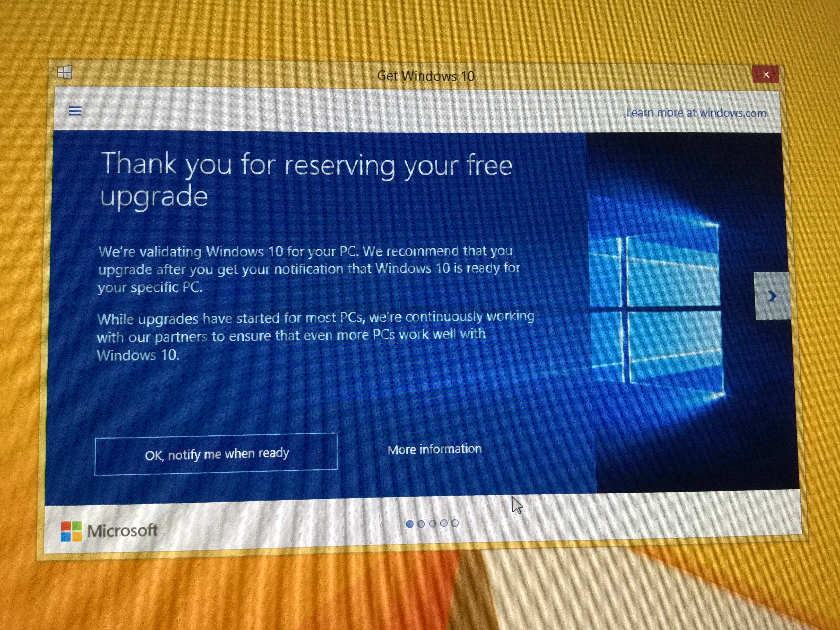The height and width of the screenshot is (630, 840).
Task: Select the first page indicator dot
Action: tap(410, 524)
